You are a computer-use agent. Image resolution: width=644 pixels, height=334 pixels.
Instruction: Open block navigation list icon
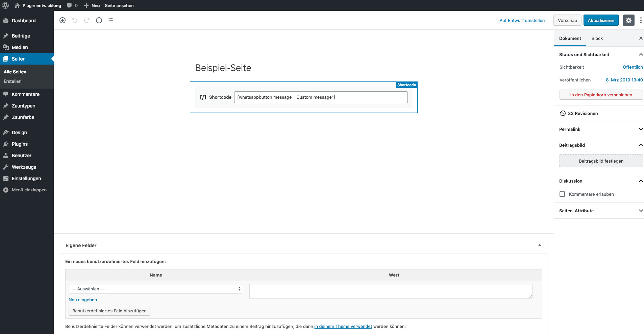click(x=111, y=20)
